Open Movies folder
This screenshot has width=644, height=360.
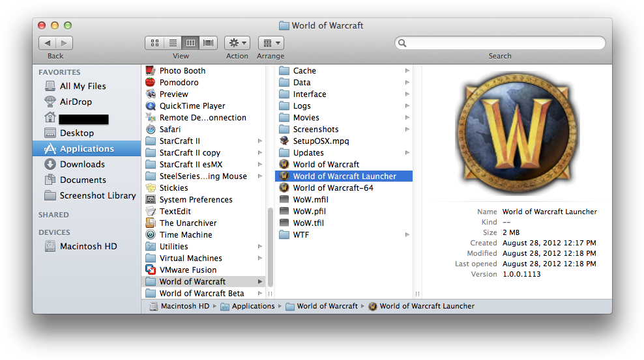[344, 117]
